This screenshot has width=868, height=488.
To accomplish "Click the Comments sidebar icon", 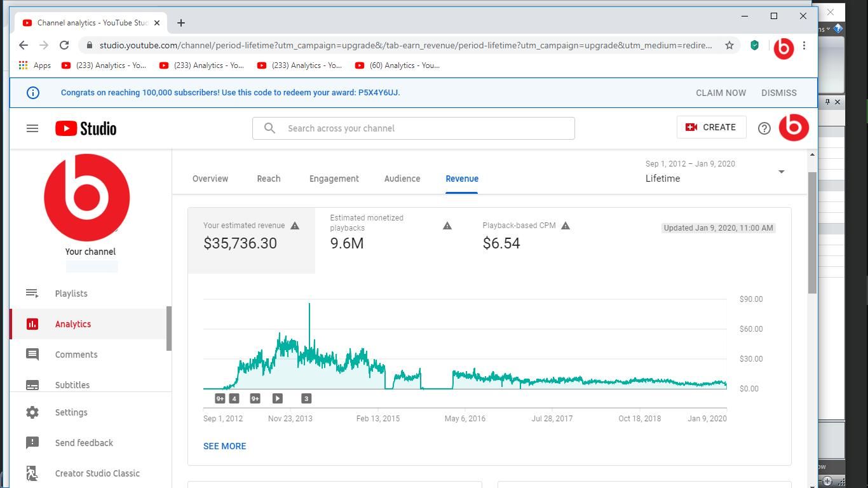I will point(32,355).
